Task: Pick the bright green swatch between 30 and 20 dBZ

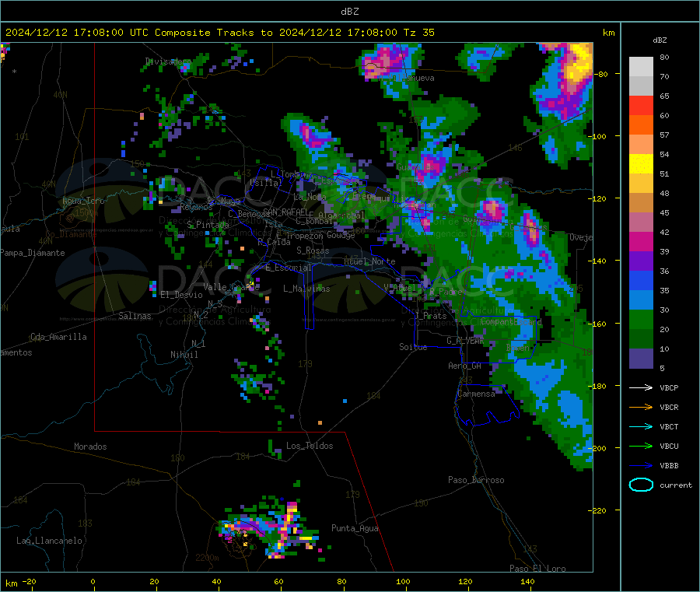Action: click(x=641, y=320)
